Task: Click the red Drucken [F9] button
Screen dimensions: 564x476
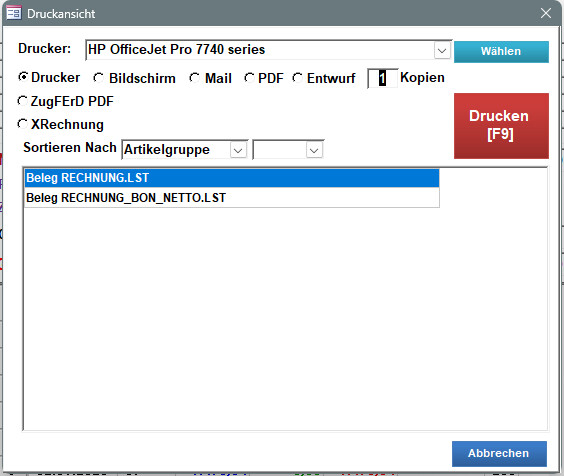Action: [501, 126]
